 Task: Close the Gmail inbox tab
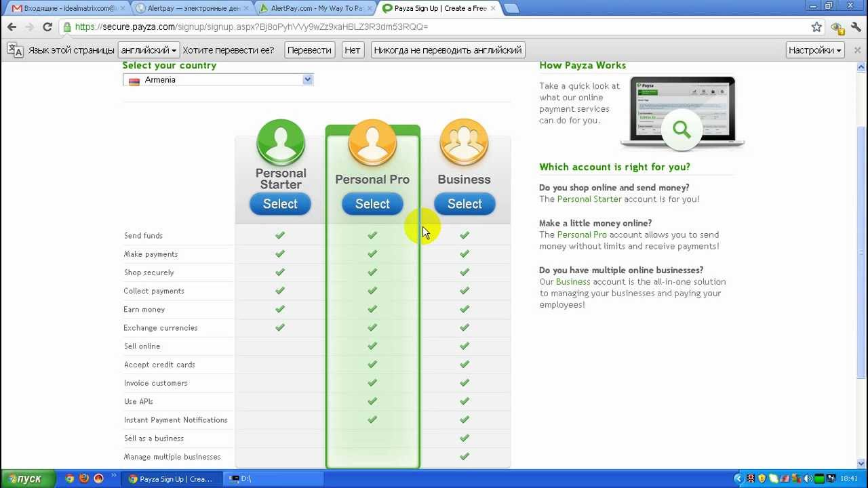(x=123, y=8)
